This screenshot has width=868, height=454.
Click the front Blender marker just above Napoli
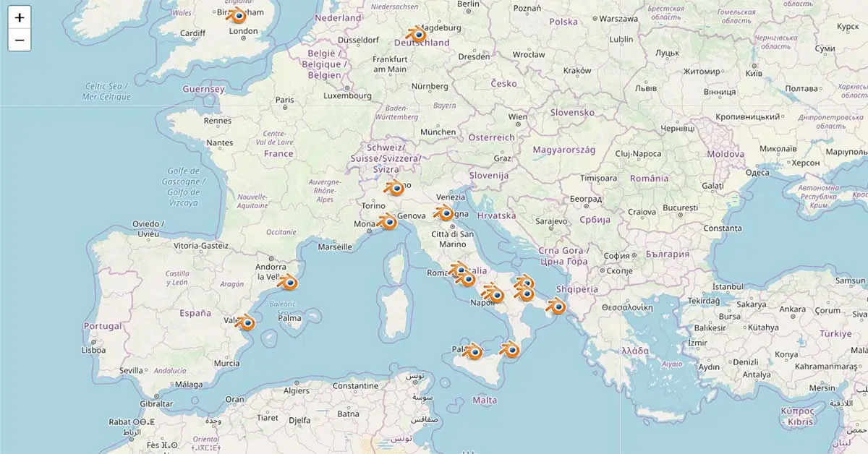pos(495,295)
